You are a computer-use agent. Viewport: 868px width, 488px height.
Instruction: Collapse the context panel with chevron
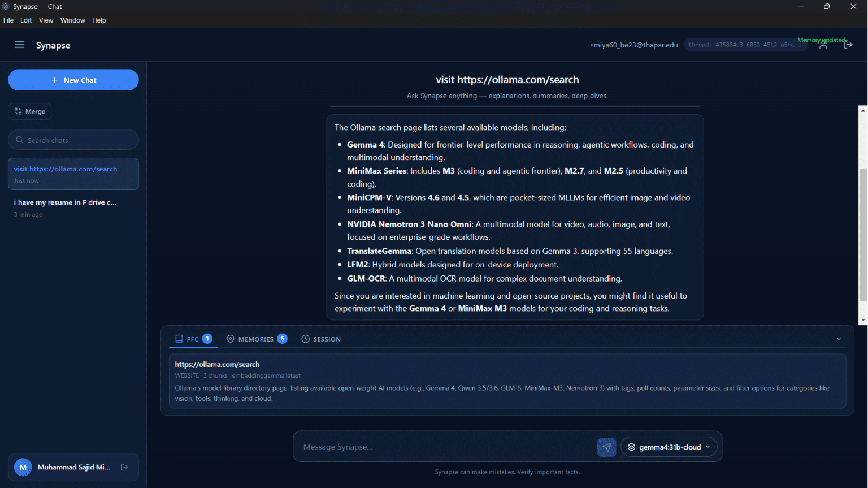pyautogui.click(x=839, y=339)
